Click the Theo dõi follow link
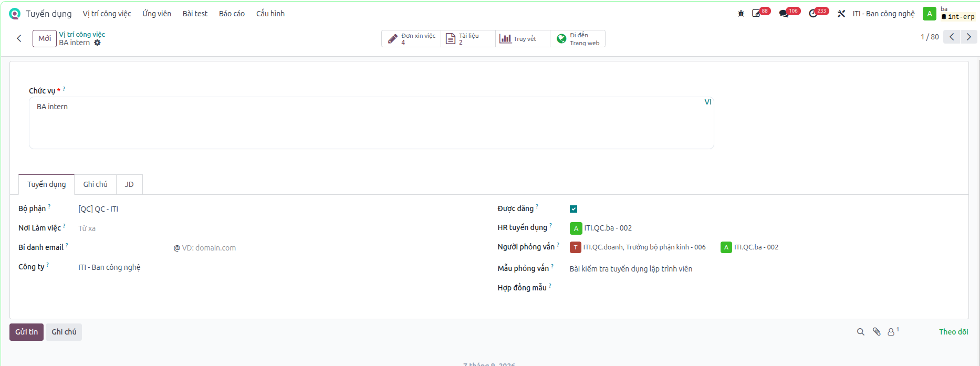This screenshot has width=980, height=366. coord(954,332)
